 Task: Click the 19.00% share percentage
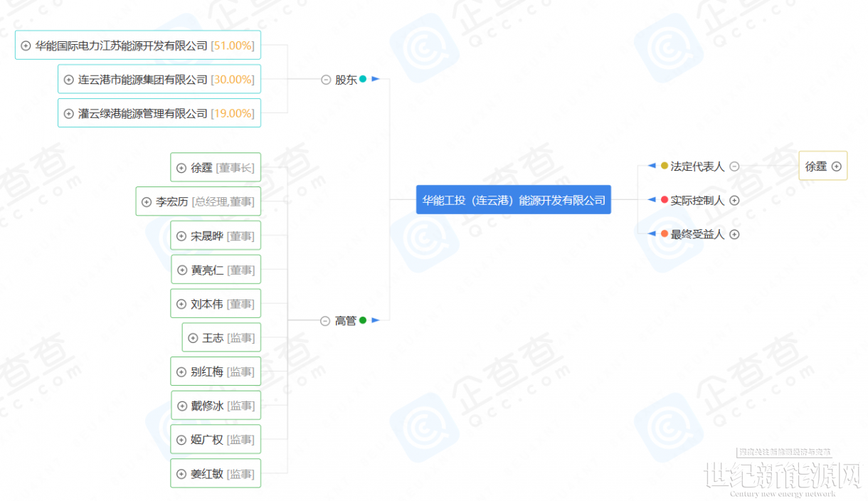pyautogui.click(x=233, y=114)
